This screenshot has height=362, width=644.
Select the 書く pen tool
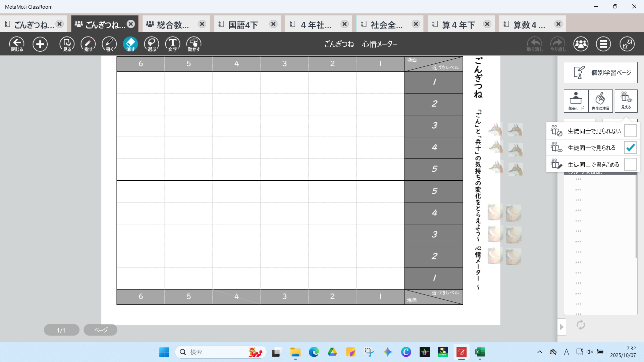point(109,44)
